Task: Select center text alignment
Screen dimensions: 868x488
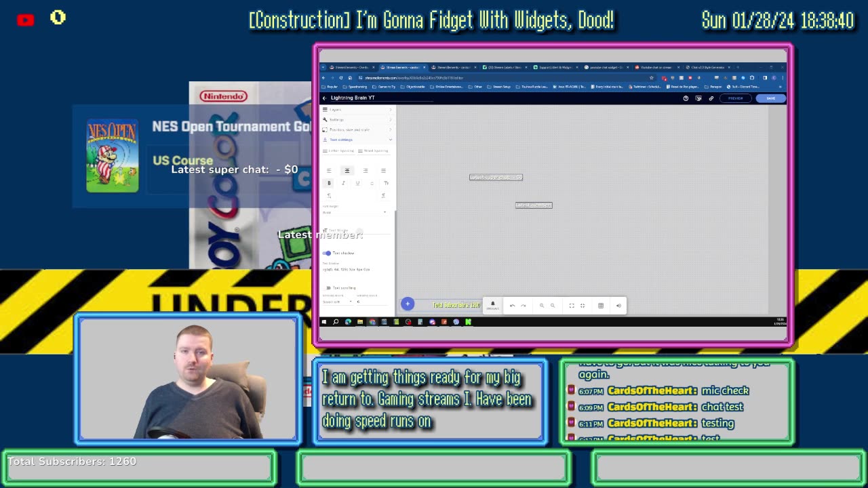Action: pos(347,170)
